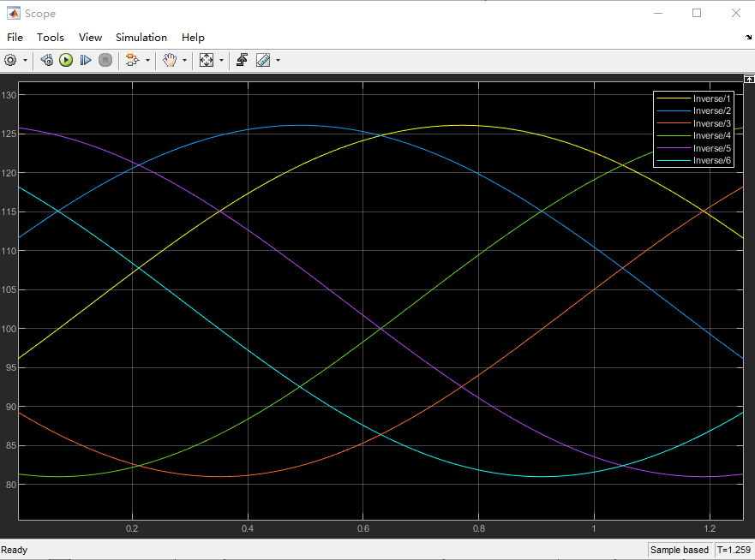The height and width of the screenshot is (560, 755).
Task: Click the Highlight Simulink Block icon
Action: tap(132, 60)
